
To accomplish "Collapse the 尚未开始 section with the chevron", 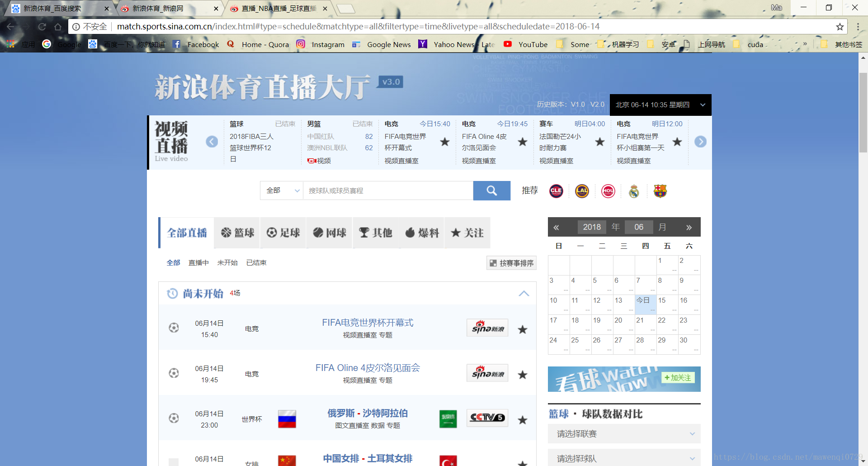I will (x=524, y=294).
